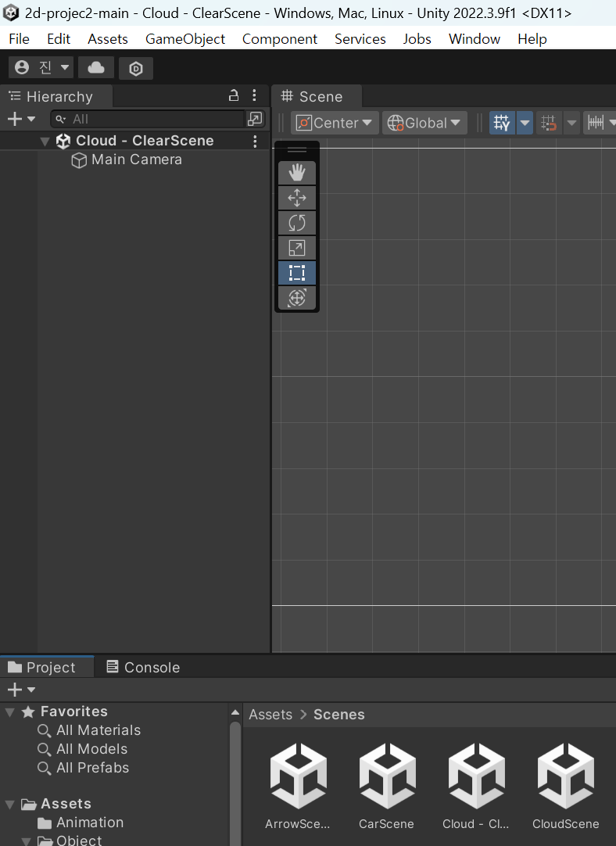Click the account profile icon
The height and width of the screenshot is (846, 616).
tap(22, 67)
